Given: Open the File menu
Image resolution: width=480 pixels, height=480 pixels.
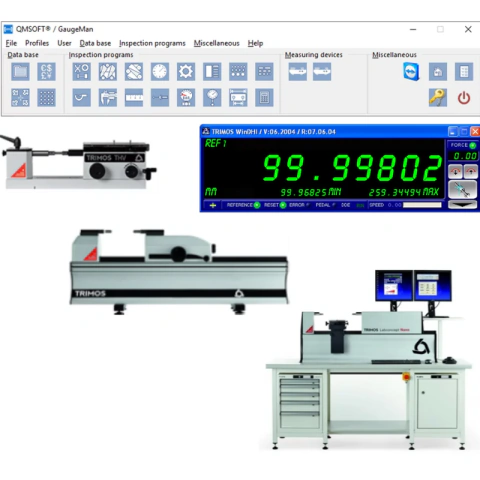Looking at the screenshot, I should coord(11,43).
